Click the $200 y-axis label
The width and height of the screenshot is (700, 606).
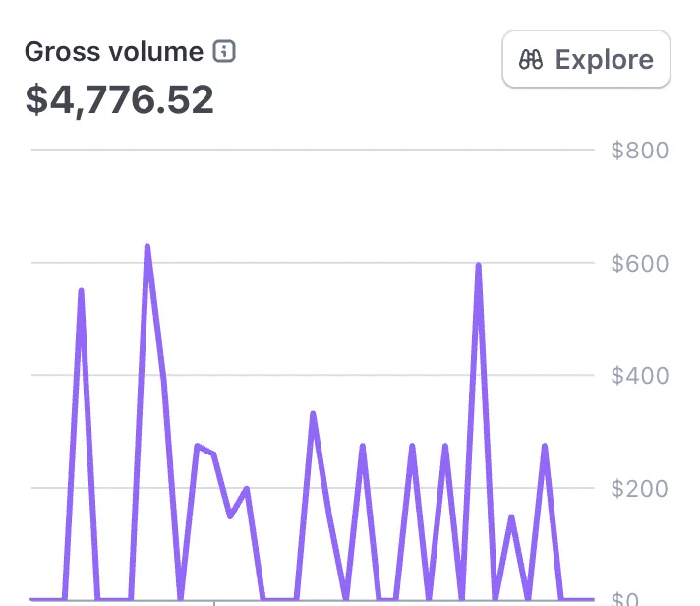[639, 488]
